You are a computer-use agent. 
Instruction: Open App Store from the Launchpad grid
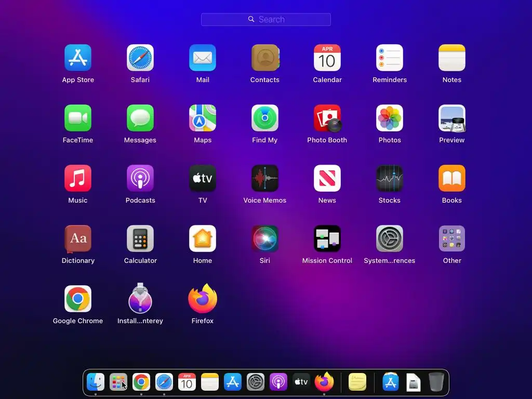[x=78, y=58]
